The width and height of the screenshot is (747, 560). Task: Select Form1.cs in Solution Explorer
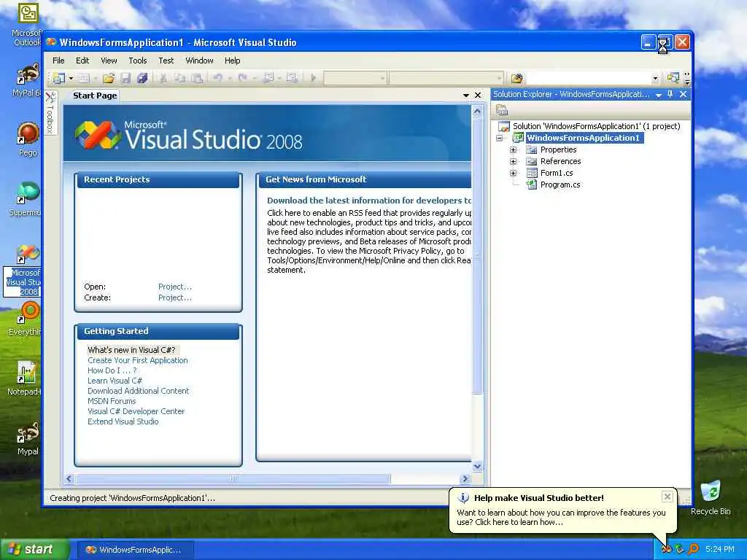coord(557,173)
